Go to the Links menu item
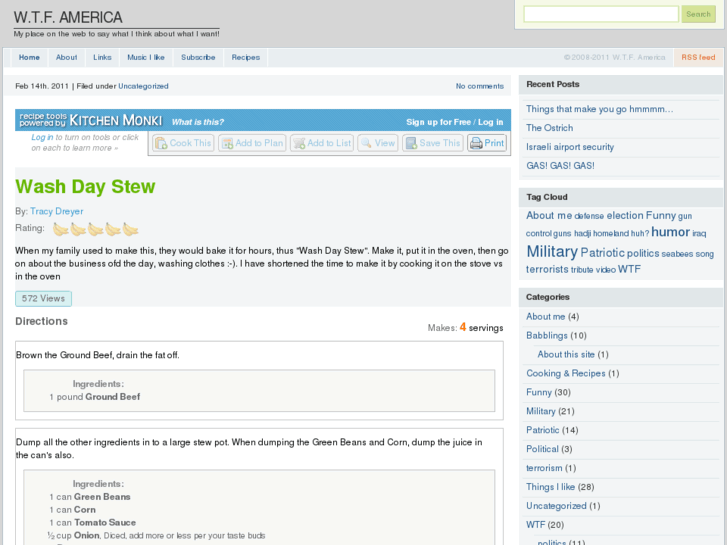 (102, 58)
